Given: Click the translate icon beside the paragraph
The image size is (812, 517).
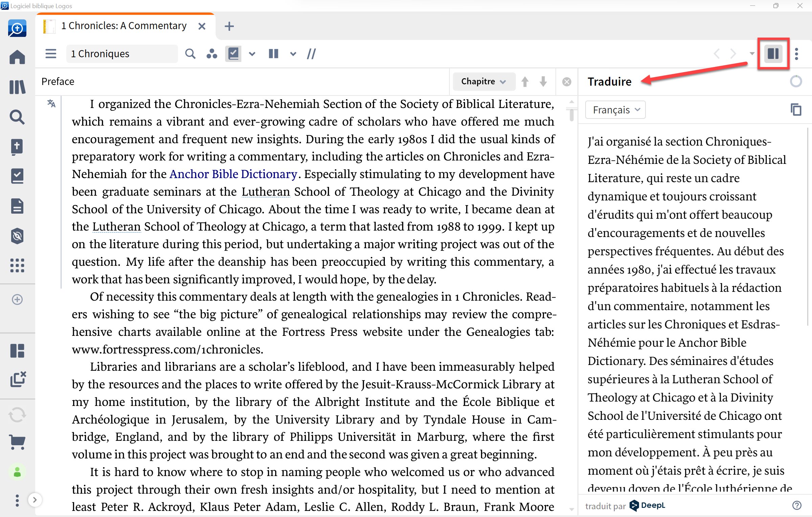Looking at the screenshot, I should point(51,104).
